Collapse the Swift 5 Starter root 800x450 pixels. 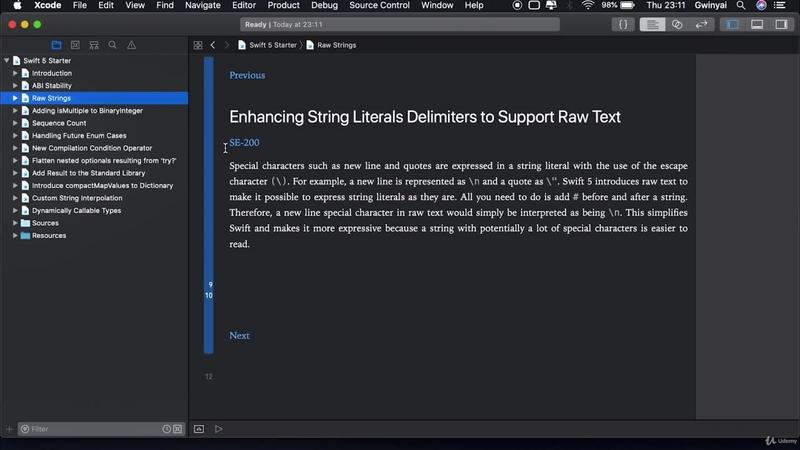coord(7,60)
